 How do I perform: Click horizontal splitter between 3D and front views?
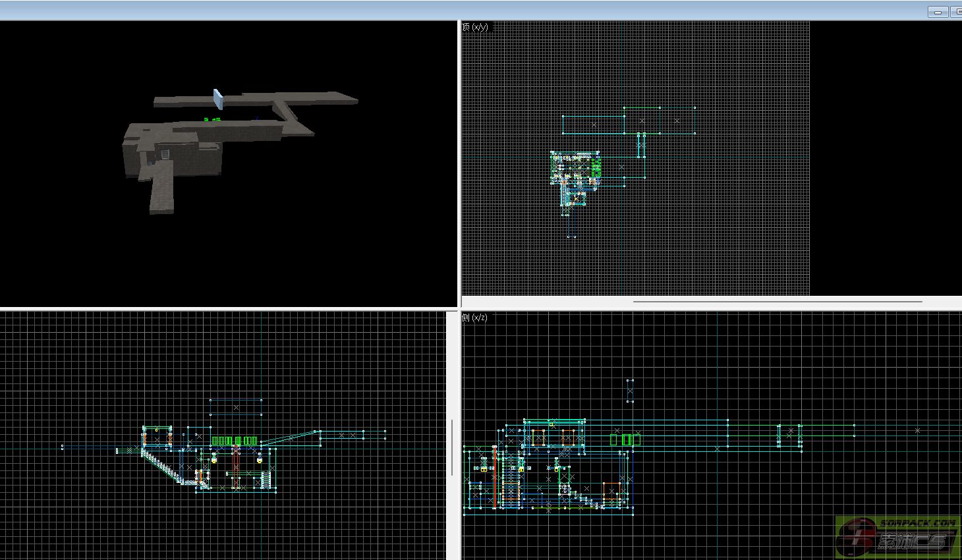click(x=229, y=308)
